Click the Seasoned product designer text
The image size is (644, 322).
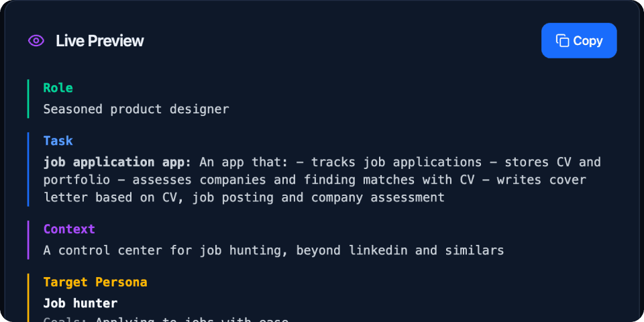point(136,109)
